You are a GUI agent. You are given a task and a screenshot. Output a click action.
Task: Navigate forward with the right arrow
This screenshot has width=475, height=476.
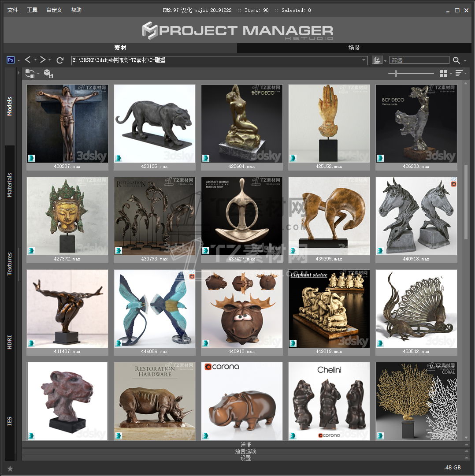(x=43, y=60)
